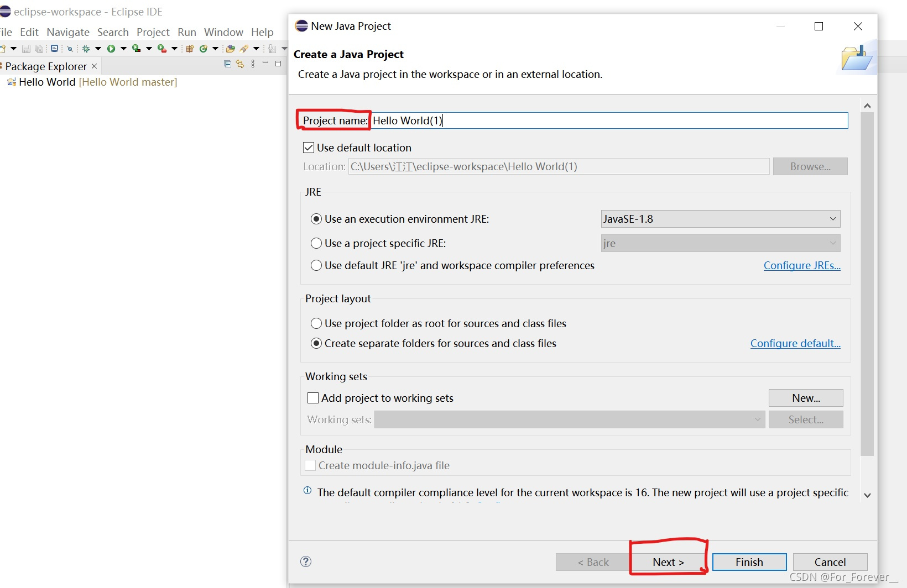The height and width of the screenshot is (588, 907).
Task: Click the New Java Class icon
Action: pos(204,49)
